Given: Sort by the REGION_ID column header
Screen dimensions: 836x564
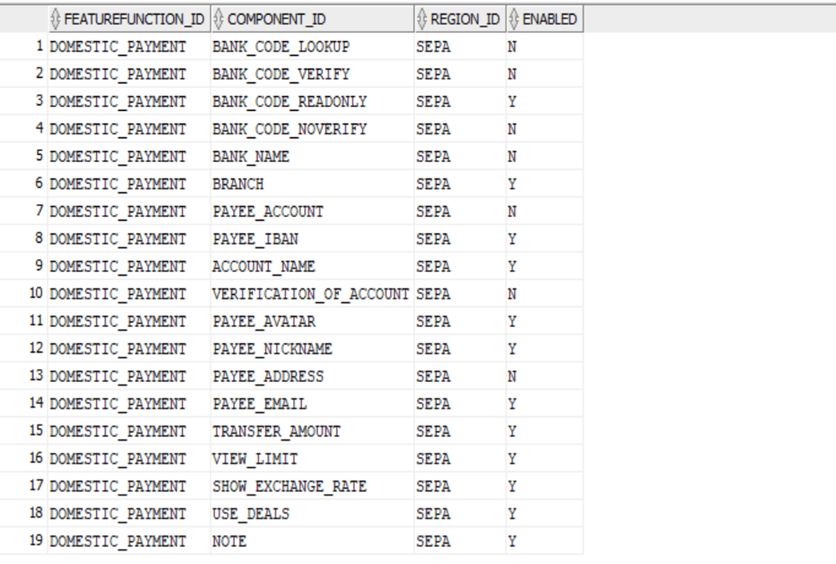Looking at the screenshot, I should 460,19.
